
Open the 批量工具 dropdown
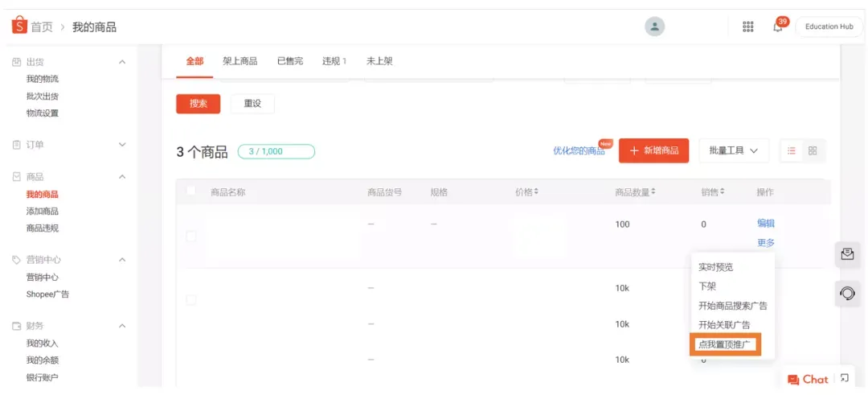point(734,150)
